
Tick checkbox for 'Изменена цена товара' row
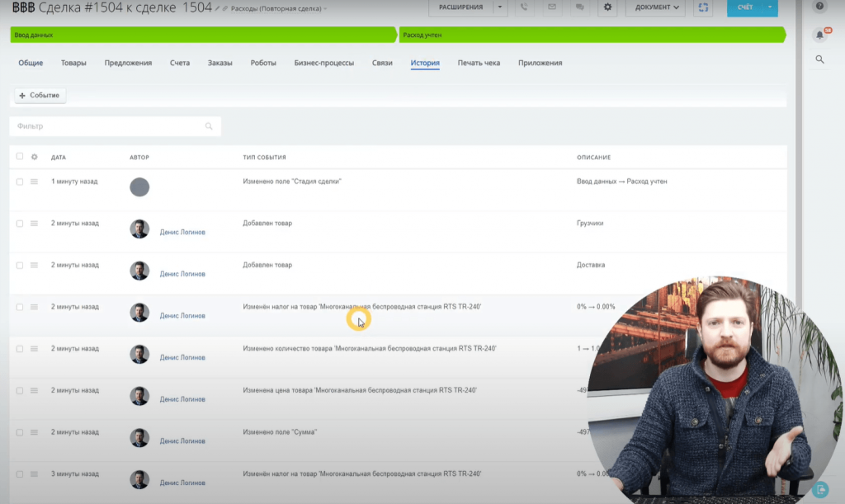20,390
